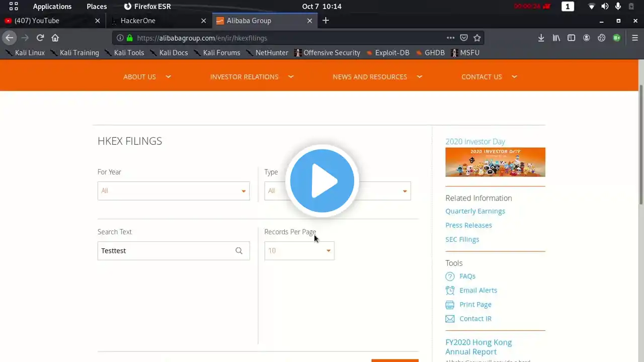Open the SEC Filings link
Viewport: 644px width, 362px height.
coord(462,239)
